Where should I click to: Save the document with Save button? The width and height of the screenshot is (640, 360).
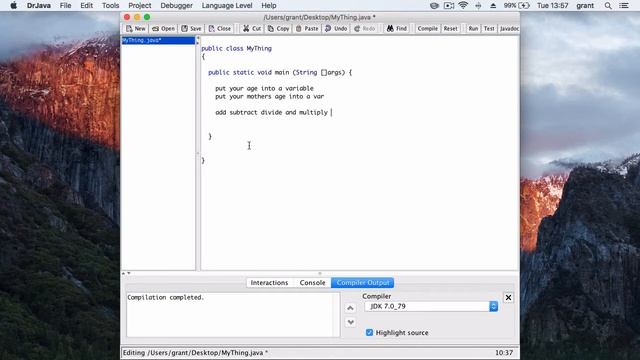pos(191,29)
